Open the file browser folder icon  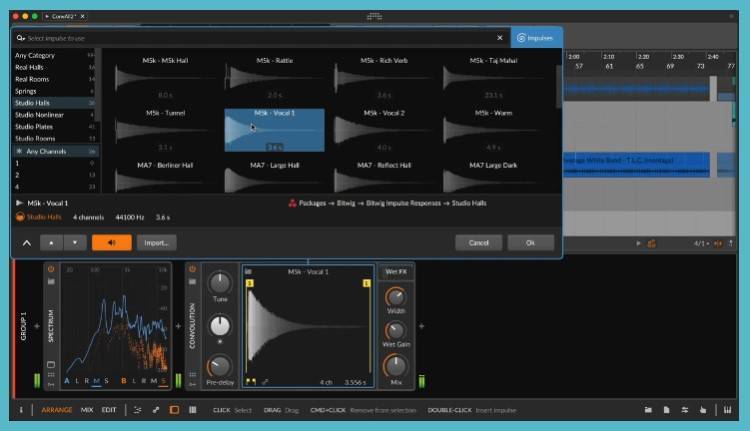click(648, 410)
